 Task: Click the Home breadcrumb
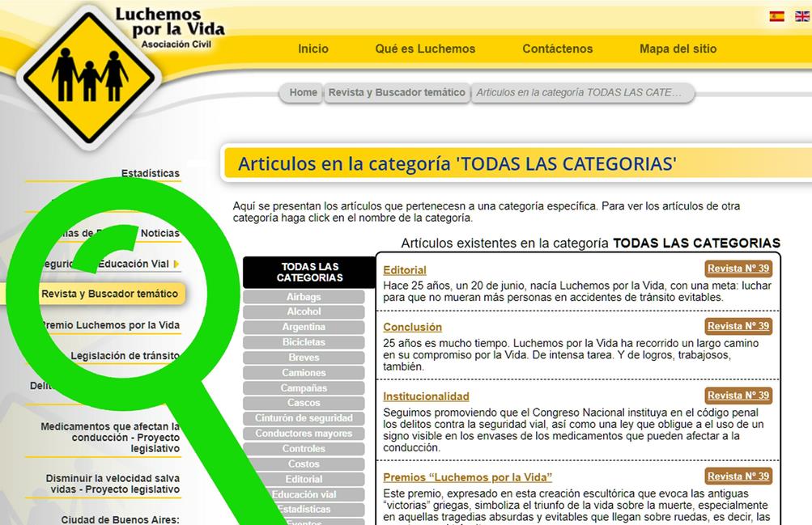click(302, 92)
